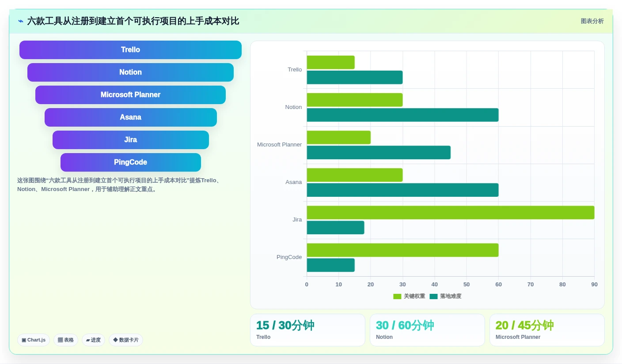The width and height of the screenshot is (622, 364).
Task: Click Notion's light green chart bar
Action: tap(355, 100)
